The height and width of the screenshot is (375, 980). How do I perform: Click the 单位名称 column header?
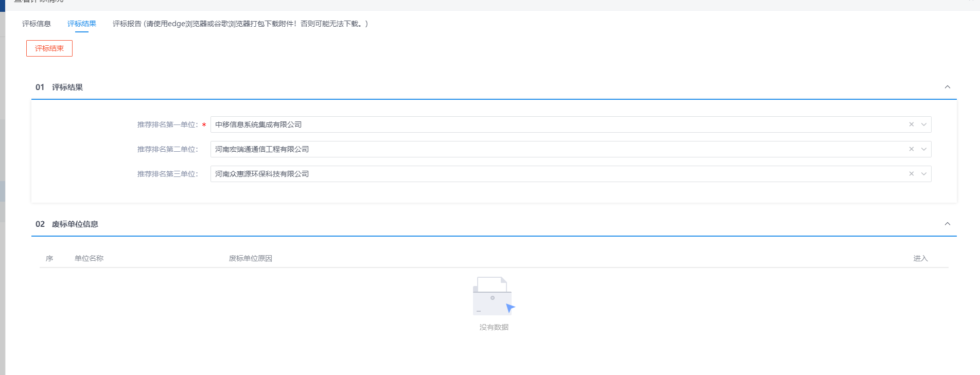point(89,258)
